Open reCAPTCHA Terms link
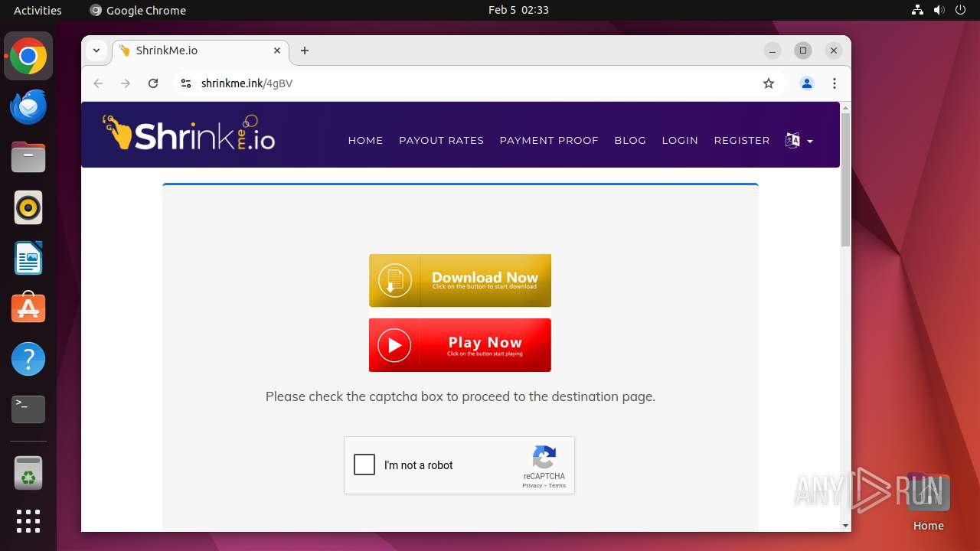Screen dimensions: 980x551 point(557,486)
